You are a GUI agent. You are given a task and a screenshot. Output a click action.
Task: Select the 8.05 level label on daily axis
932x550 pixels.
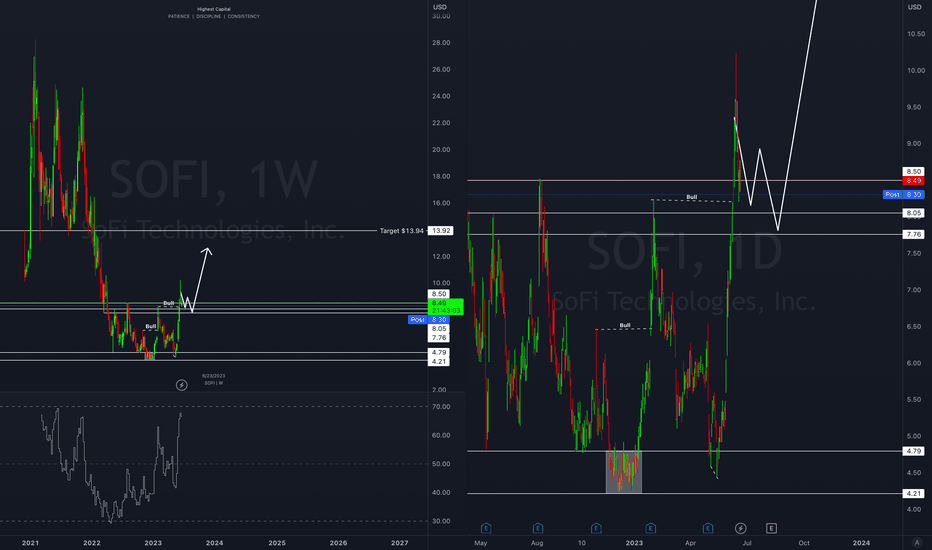(x=914, y=213)
